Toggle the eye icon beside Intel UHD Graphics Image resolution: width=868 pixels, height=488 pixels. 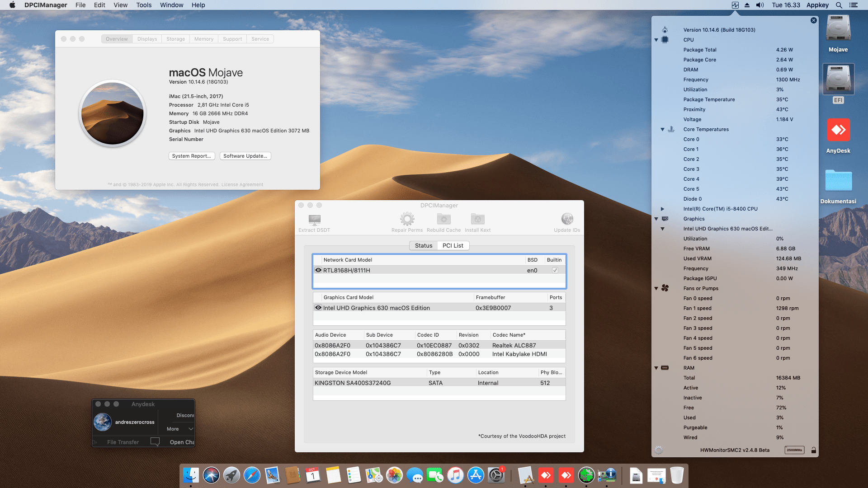pos(318,308)
